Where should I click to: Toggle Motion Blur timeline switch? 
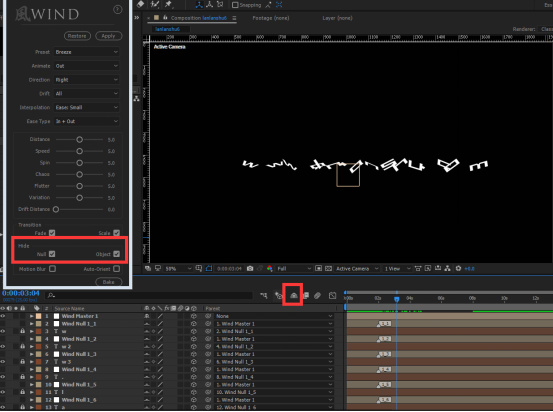(317, 296)
